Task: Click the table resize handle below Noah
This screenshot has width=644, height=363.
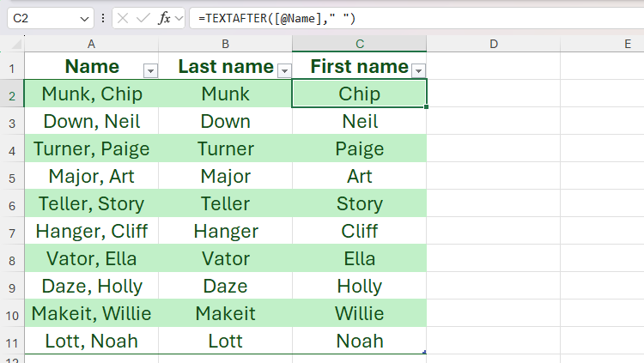Action: pyautogui.click(x=425, y=352)
